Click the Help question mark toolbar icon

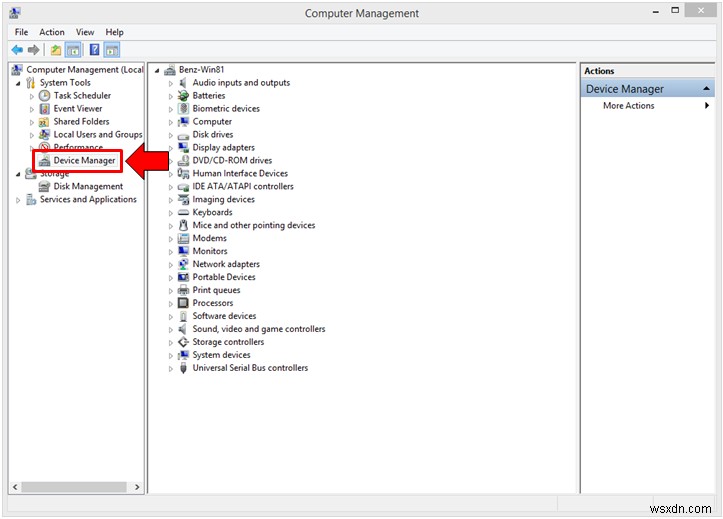click(94, 50)
